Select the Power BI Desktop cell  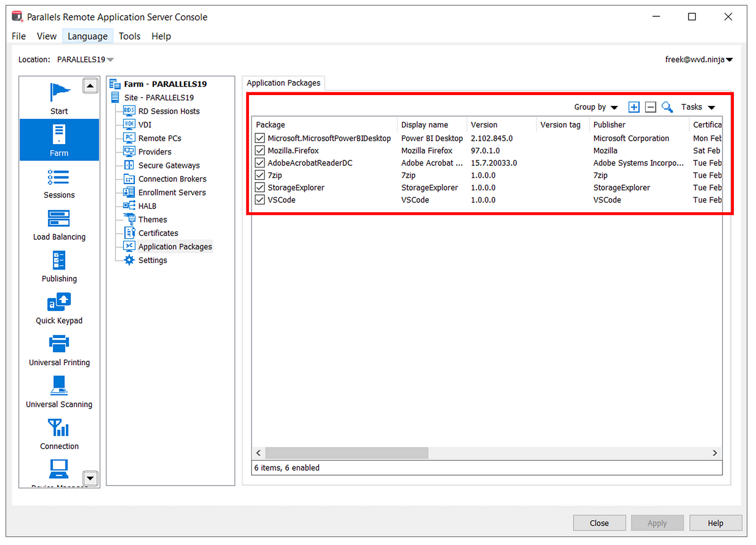(x=432, y=138)
